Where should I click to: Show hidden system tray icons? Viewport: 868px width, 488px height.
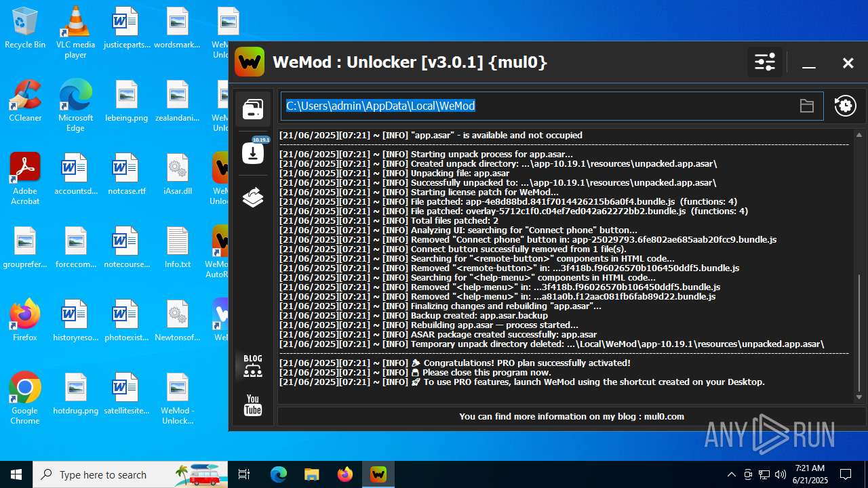click(731, 474)
